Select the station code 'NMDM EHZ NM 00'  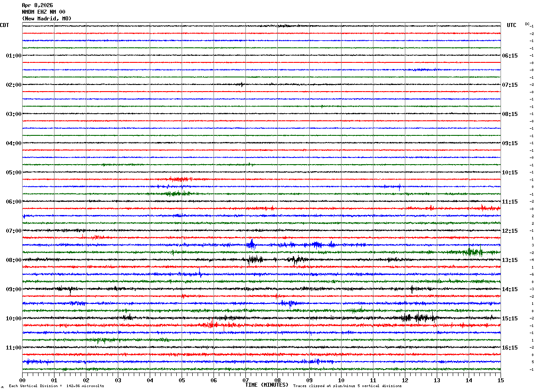[x=43, y=12]
